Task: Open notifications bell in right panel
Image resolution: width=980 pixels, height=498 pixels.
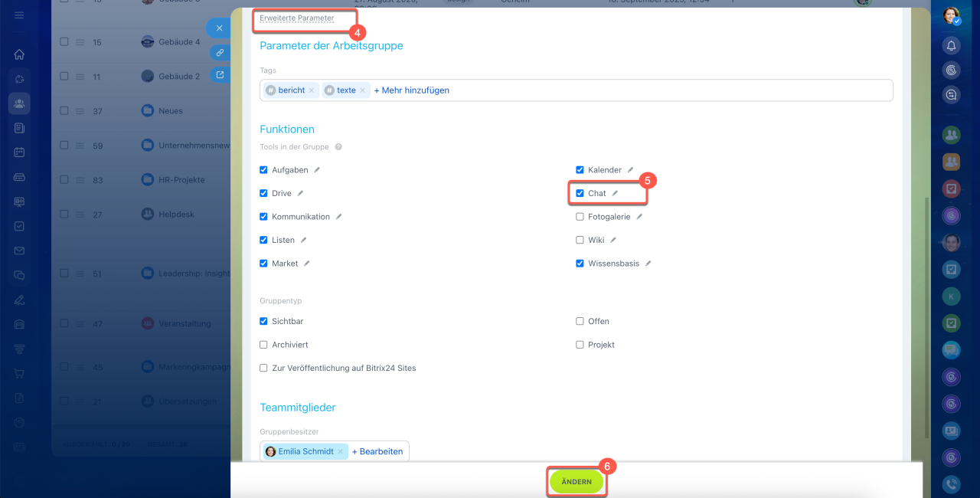Action: (951, 46)
